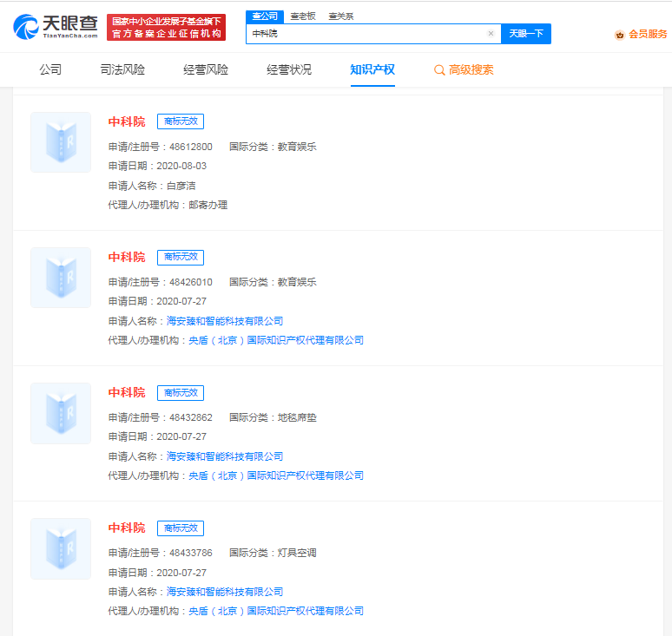Image resolution: width=672 pixels, height=636 pixels.
Task: Open trademark thumbnail for registration 48432862
Action: (x=61, y=413)
